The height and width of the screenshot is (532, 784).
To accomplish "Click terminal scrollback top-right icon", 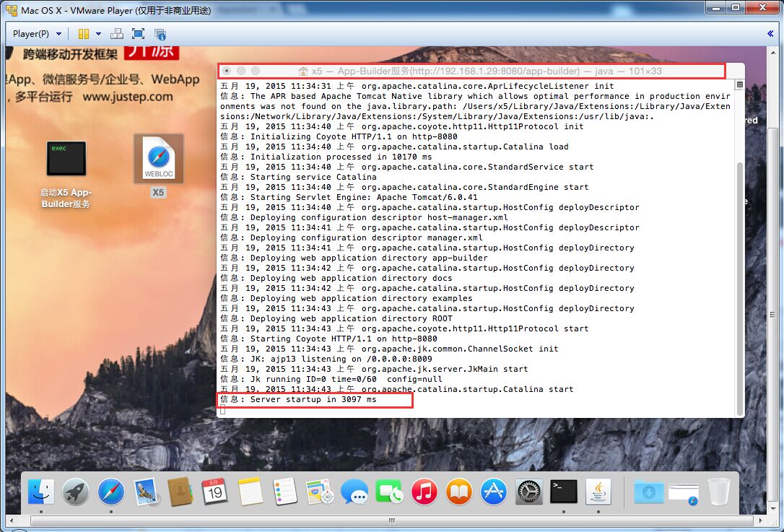I will pos(739,84).
